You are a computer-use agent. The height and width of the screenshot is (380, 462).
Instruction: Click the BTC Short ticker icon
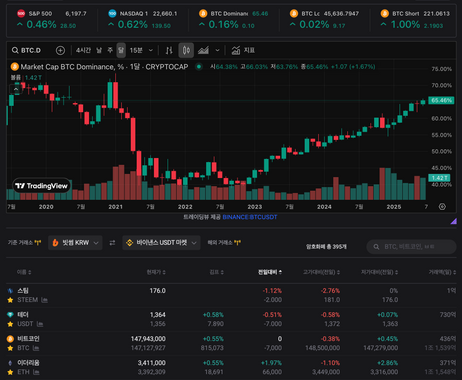pyautogui.click(x=385, y=13)
